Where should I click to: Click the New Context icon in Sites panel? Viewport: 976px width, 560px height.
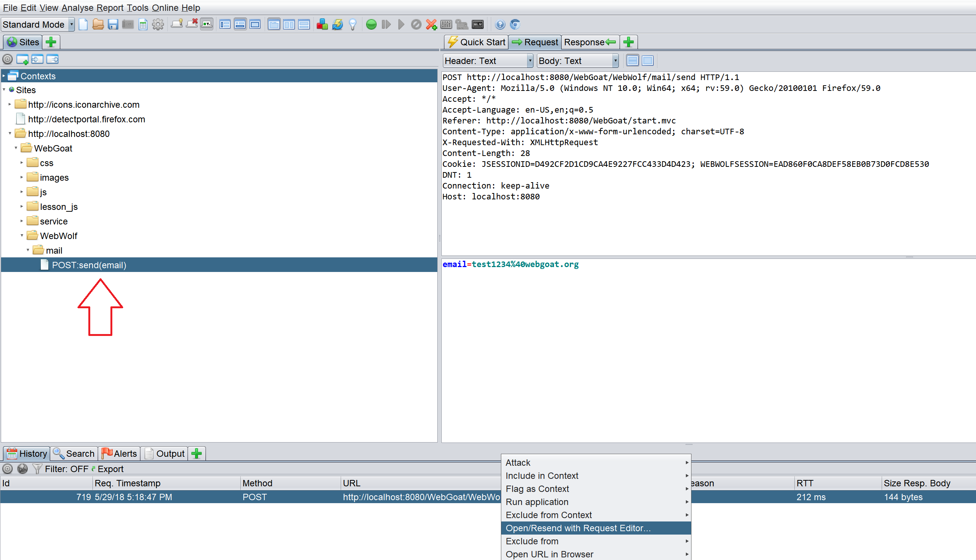click(22, 59)
